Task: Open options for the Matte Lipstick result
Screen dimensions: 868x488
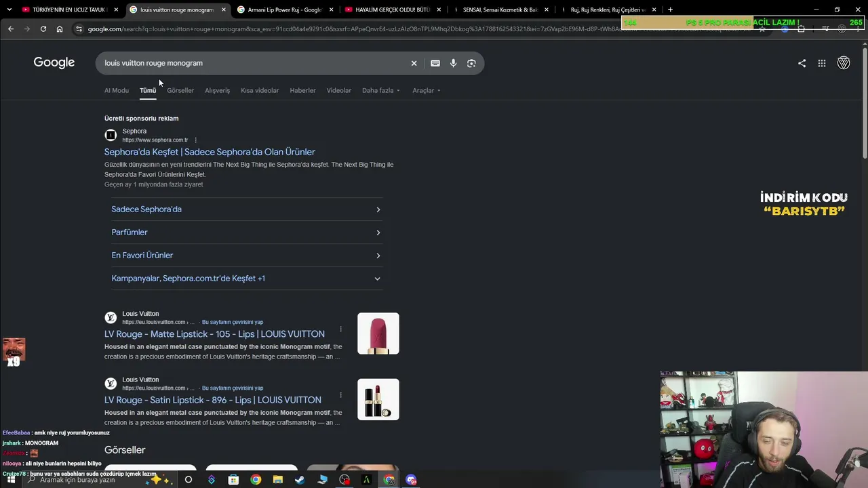Action: pos(340,329)
